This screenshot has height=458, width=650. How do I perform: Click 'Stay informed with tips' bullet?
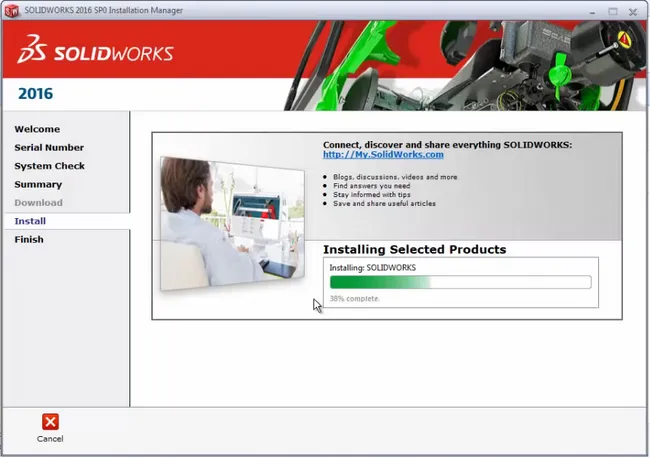[371, 194]
